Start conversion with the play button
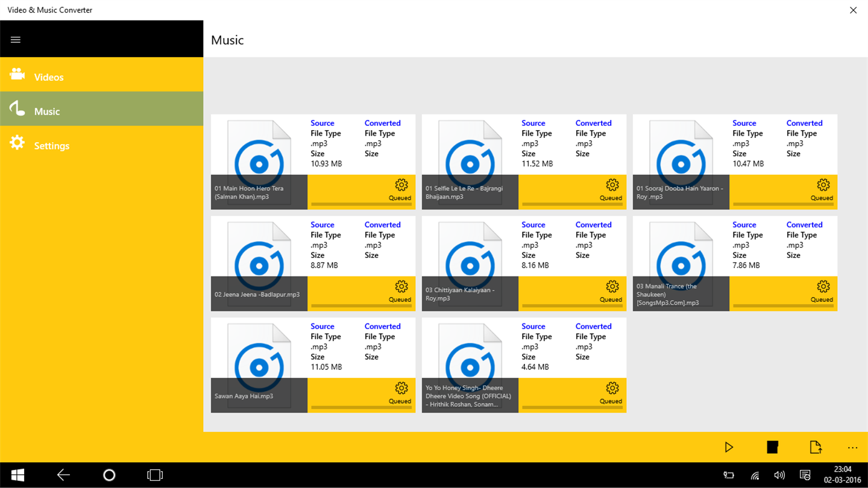The image size is (868, 488). (x=729, y=447)
